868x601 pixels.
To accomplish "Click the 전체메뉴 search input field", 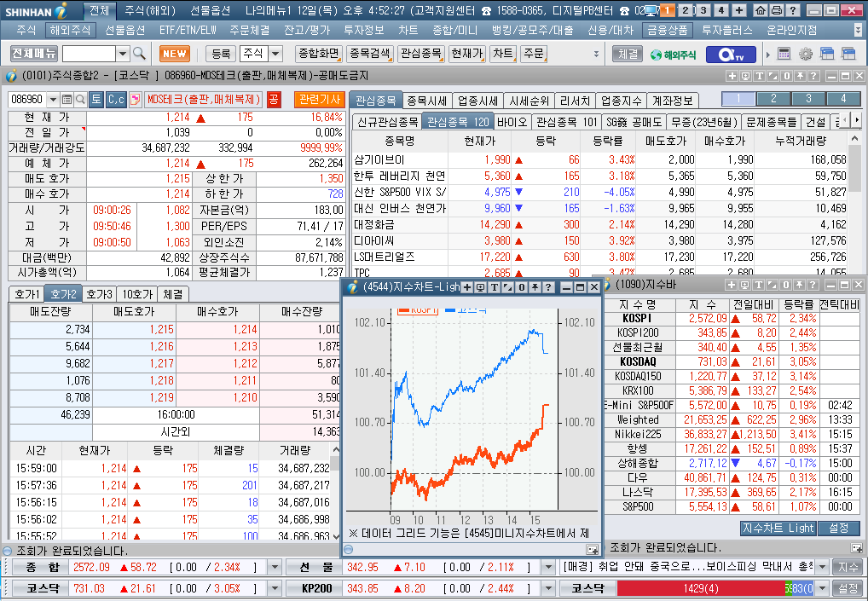I will click(x=89, y=54).
